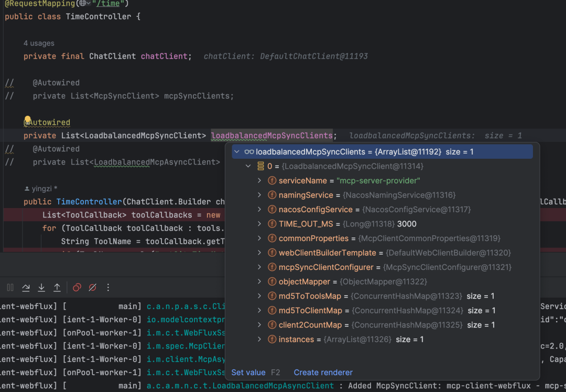The height and width of the screenshot is (392, 566).
Task: Click the Create renderer link
Action: coord(323,373)
